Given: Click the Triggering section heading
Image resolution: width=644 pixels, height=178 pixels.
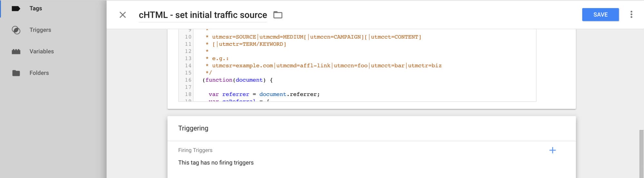Looking at the screenshot, I should tap(193, 128).
